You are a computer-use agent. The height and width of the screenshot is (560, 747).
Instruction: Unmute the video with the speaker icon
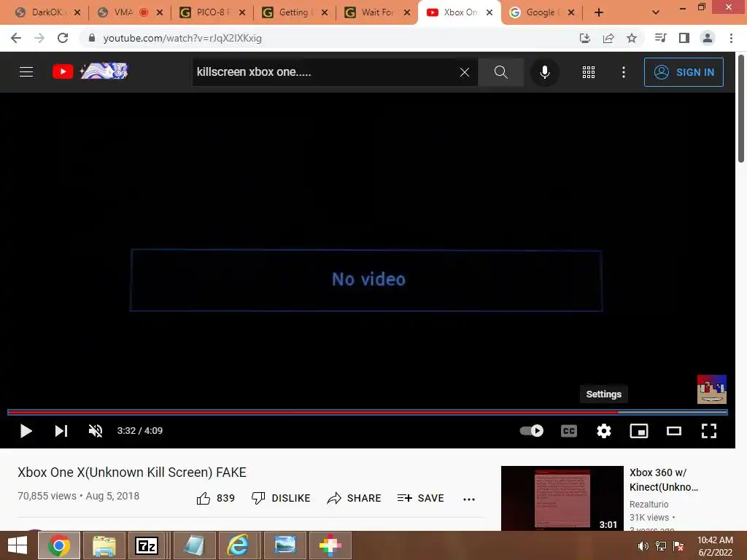(96, 431)
